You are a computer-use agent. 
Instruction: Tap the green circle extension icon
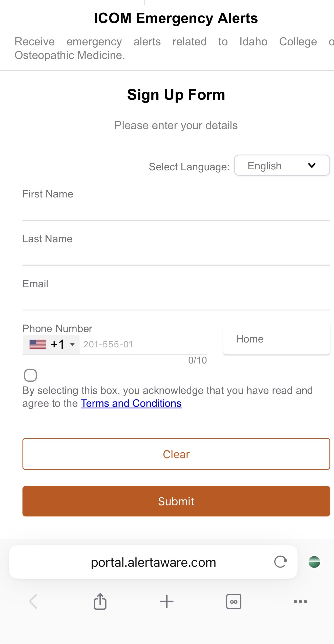[314, 562]
